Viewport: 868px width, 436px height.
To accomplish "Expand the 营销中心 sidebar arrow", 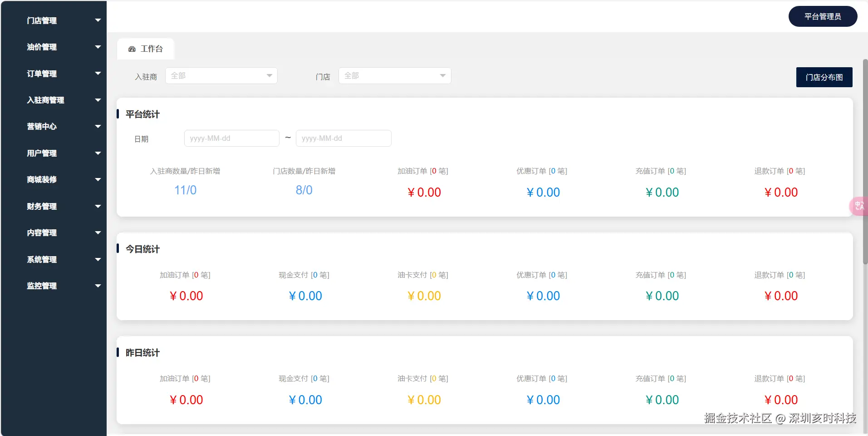I will pos(98,126).
